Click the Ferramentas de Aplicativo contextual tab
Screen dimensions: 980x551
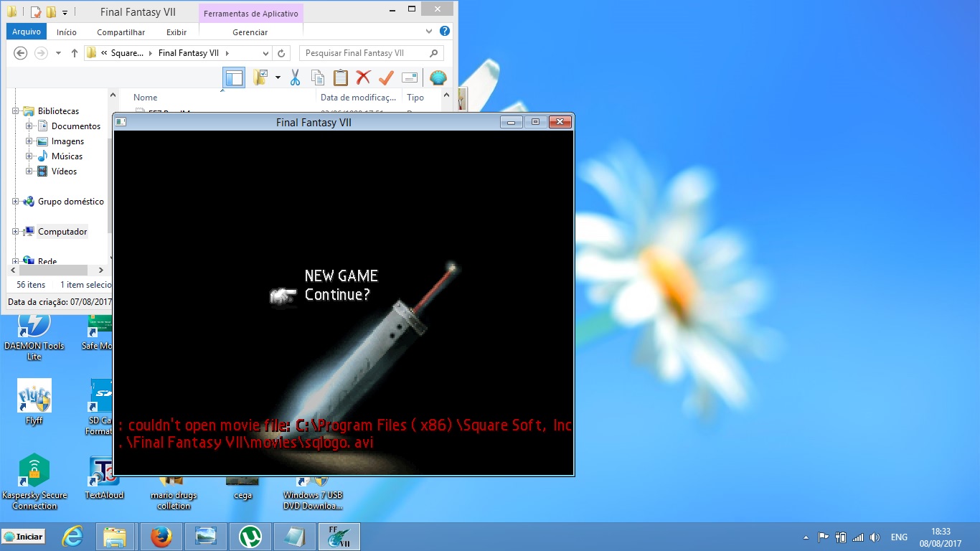tap(251, 14)
